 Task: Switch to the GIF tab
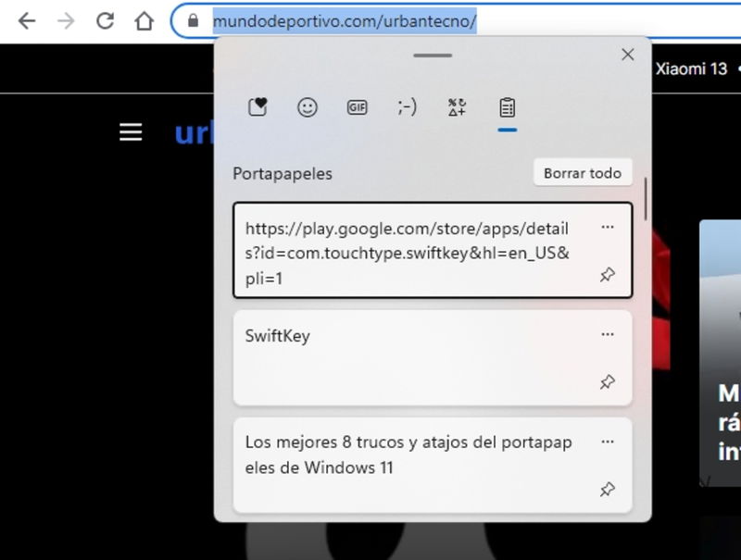[358, 106]
